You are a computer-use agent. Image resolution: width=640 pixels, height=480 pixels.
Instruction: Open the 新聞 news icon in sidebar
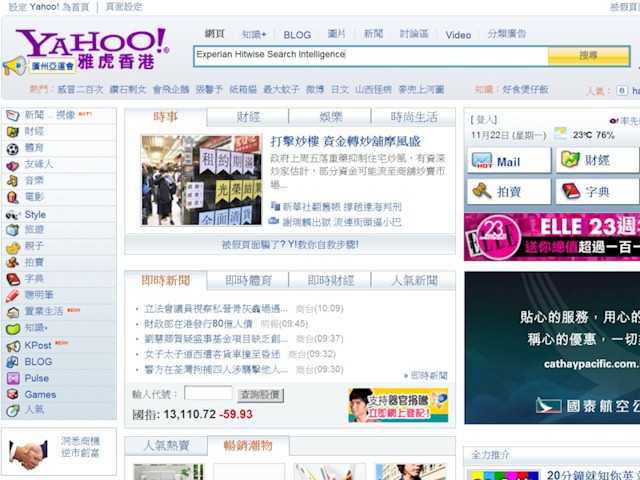(13, 116)
